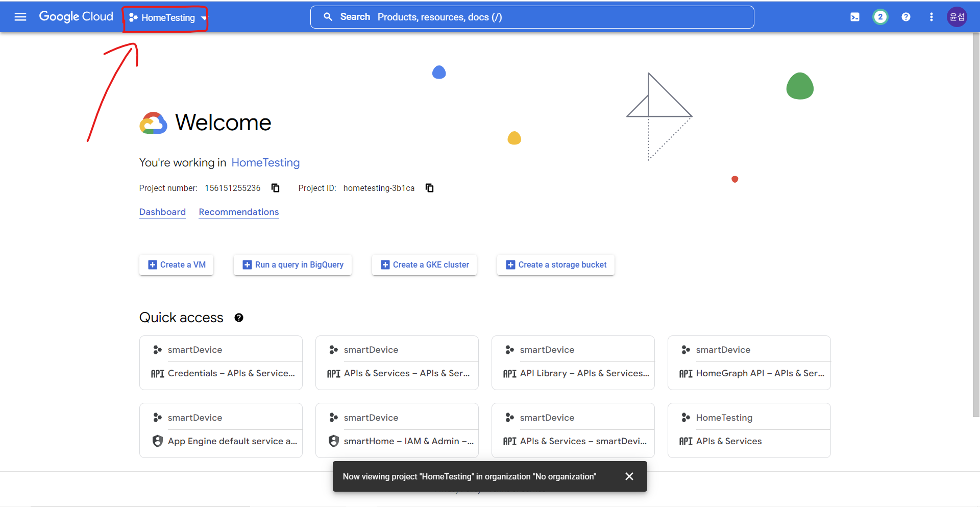This screenshot has width=980, height=507.
Task: Select the project ID text hometesting-3b1ca
Action: point(379,188)
